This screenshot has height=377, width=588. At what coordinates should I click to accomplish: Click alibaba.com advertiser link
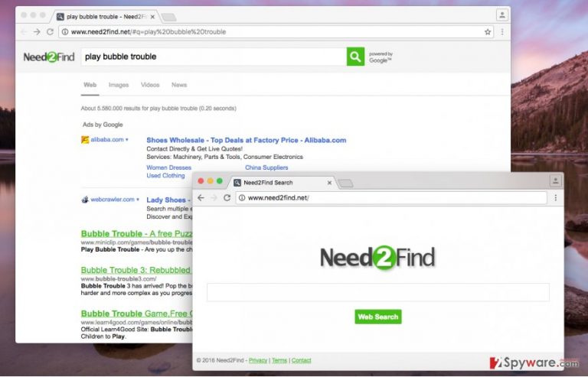pos(107,140)
